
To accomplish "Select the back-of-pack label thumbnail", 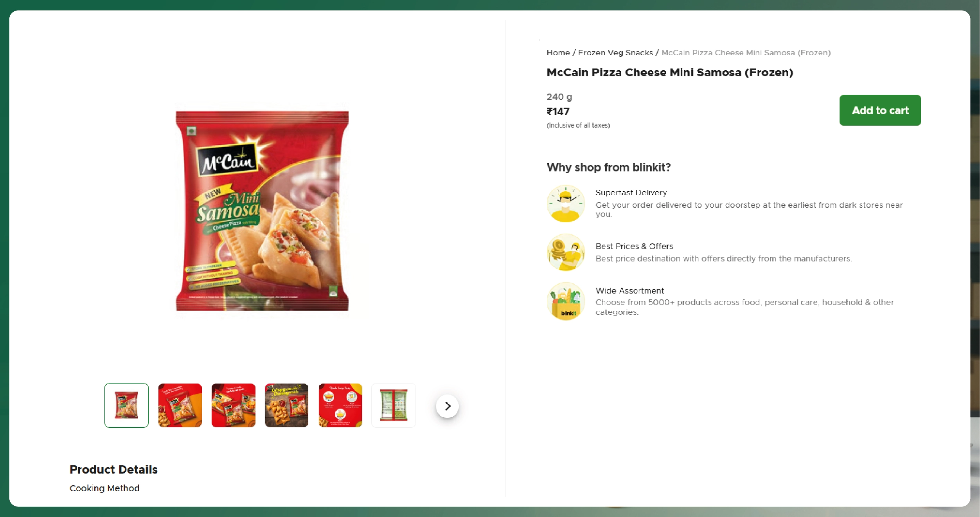I will point(394,405).
